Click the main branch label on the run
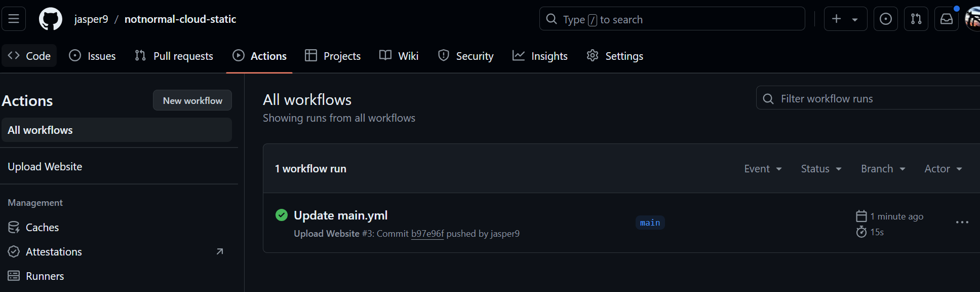This screenshot has height=292, width=980. [x=650, y=222]
